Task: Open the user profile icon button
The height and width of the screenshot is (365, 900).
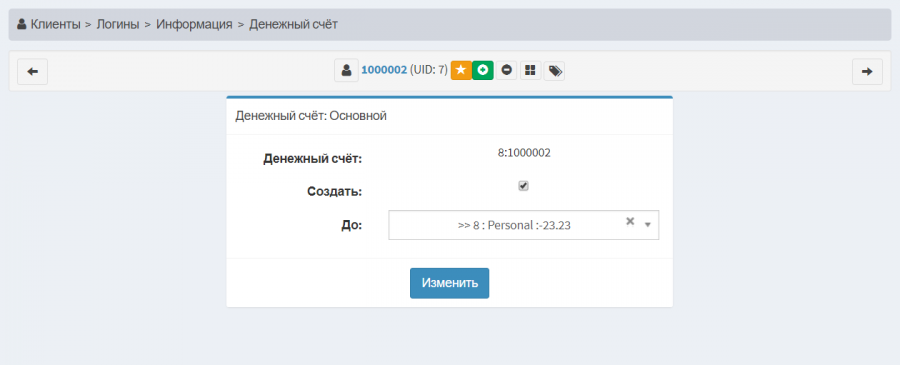Action: [346, 71]
